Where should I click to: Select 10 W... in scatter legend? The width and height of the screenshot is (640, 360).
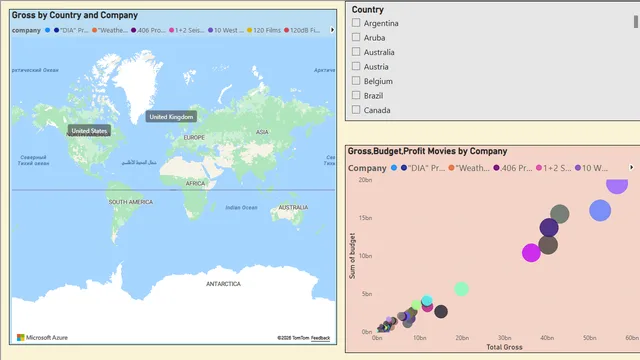click(x=591, y=168)
